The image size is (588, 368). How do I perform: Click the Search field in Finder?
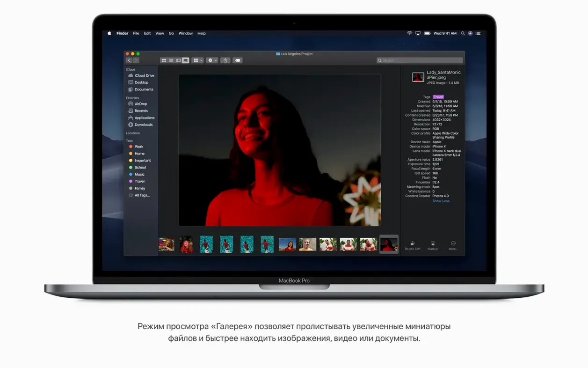[420, 60]
